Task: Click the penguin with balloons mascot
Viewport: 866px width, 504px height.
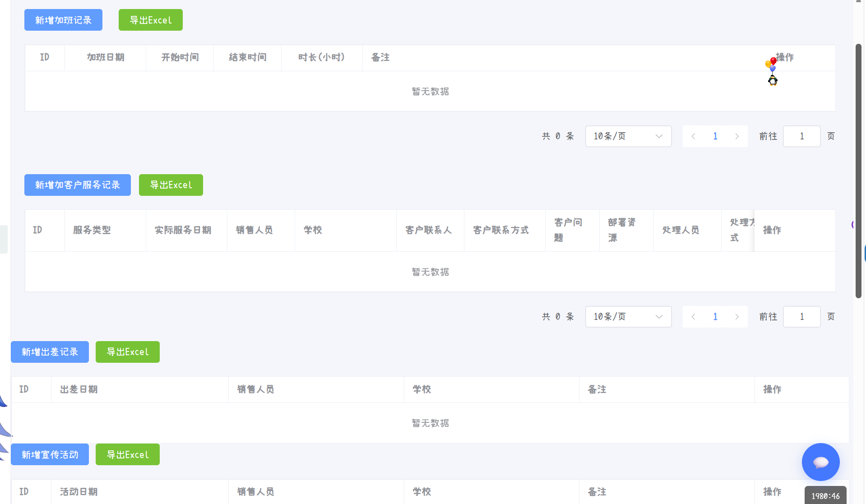Action: (x=772, y=71)
